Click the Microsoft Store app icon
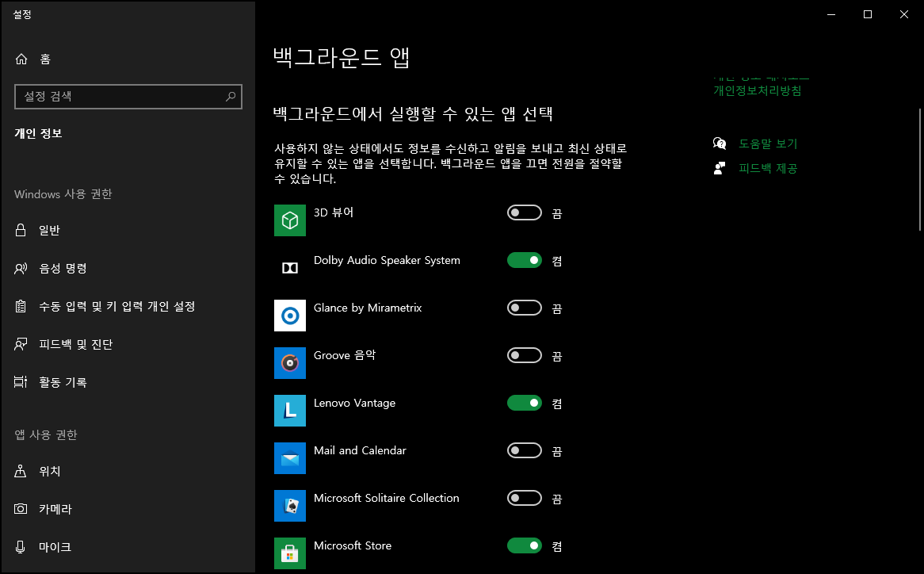 [x=290, y=553]
